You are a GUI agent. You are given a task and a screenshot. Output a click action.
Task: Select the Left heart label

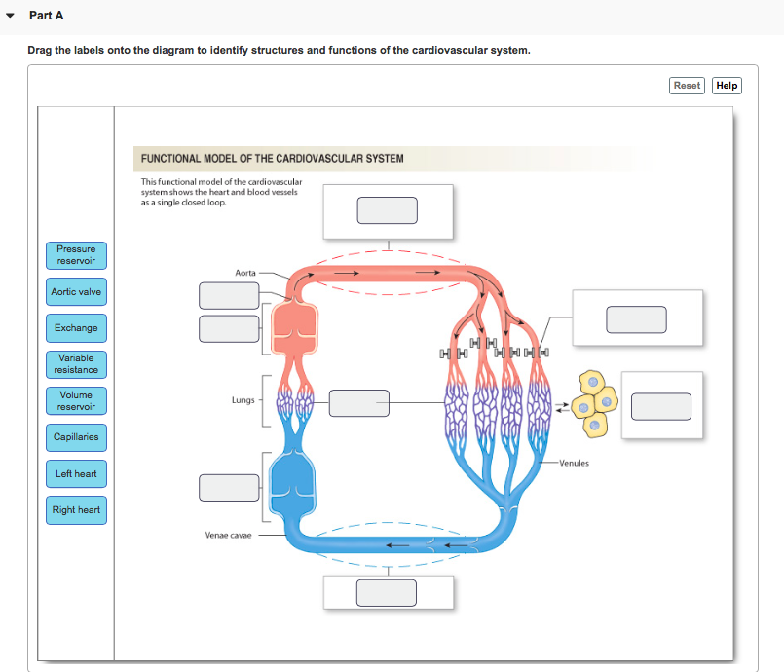point(76,473)
